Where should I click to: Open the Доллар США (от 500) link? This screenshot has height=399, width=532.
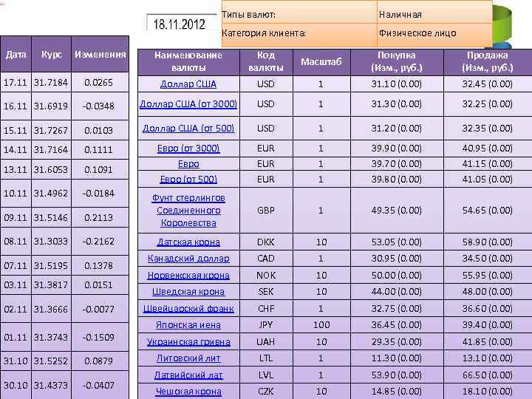pos(188,129)
